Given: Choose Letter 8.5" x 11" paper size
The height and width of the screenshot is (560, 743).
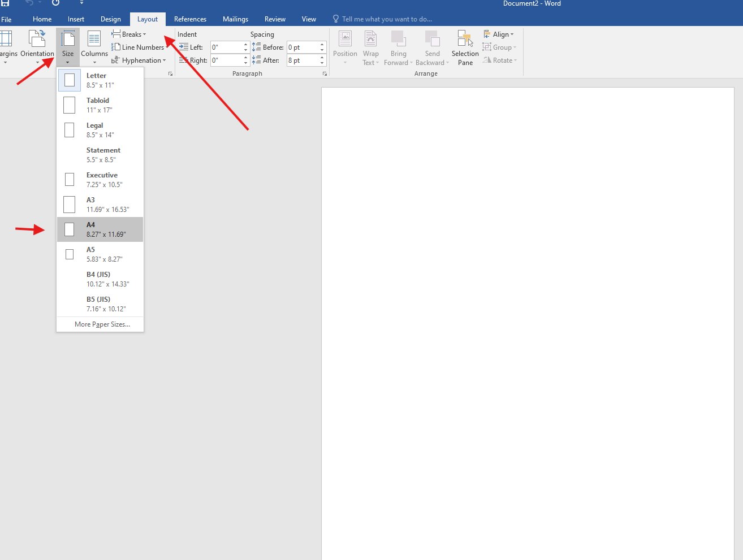Looking at the screenshot, I should 100,80.
